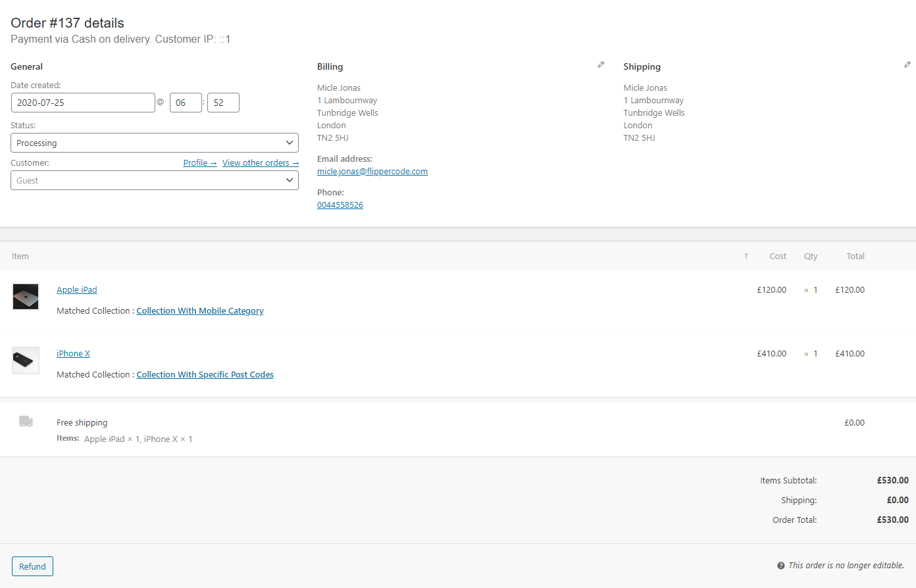Click Free shipping label

click(x=82, y=423)
